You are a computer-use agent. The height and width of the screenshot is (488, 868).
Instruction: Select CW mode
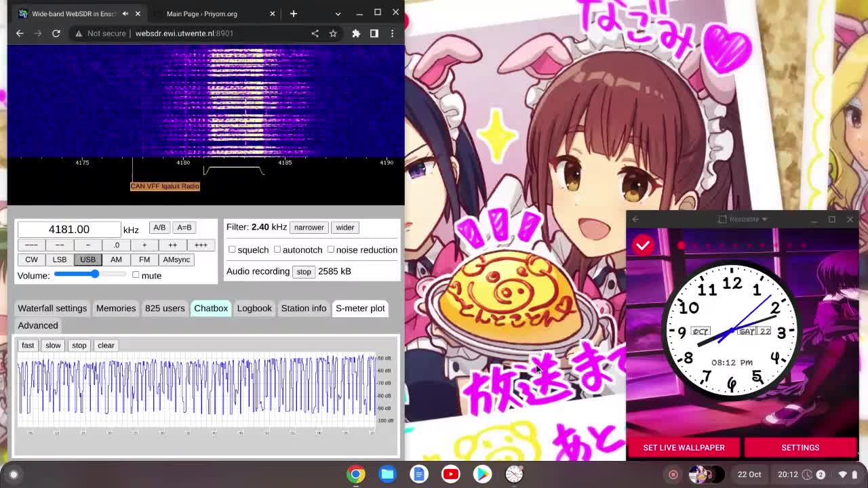coord(31,260)
